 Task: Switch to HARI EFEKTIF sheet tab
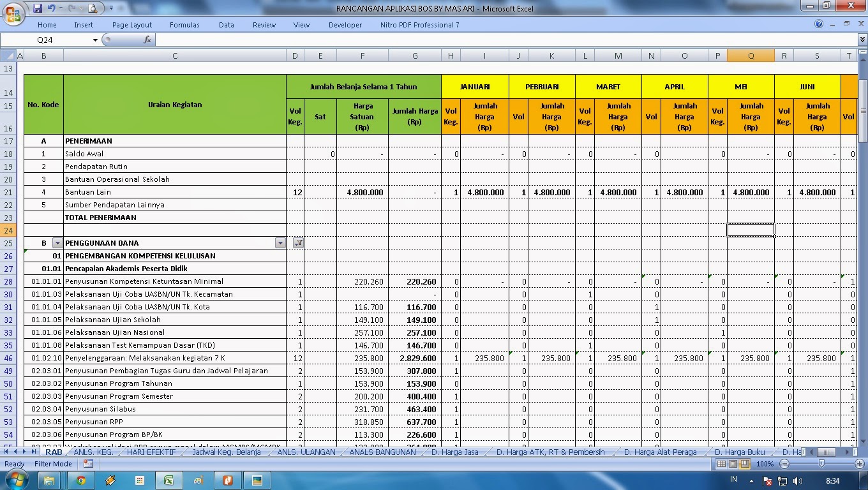(151, 452)
